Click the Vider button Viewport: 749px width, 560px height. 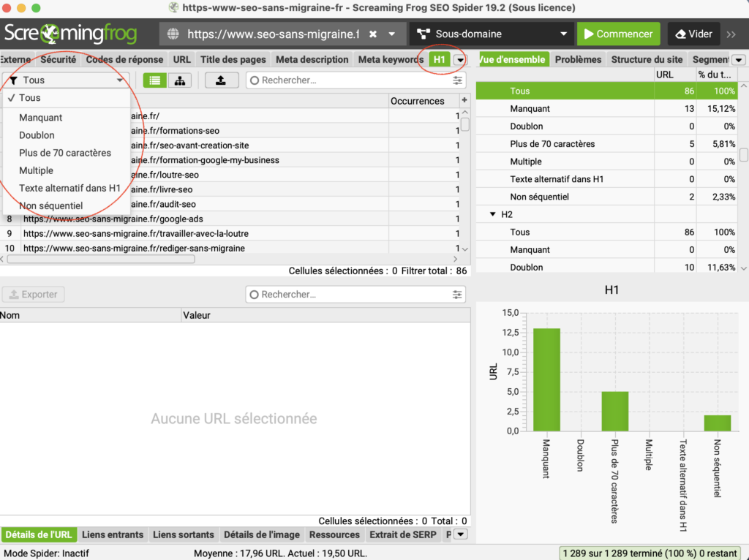[x=693, y=34]
